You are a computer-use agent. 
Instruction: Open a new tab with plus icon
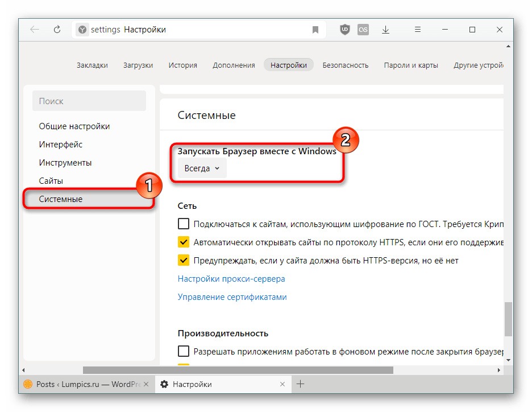pos(301,384)
